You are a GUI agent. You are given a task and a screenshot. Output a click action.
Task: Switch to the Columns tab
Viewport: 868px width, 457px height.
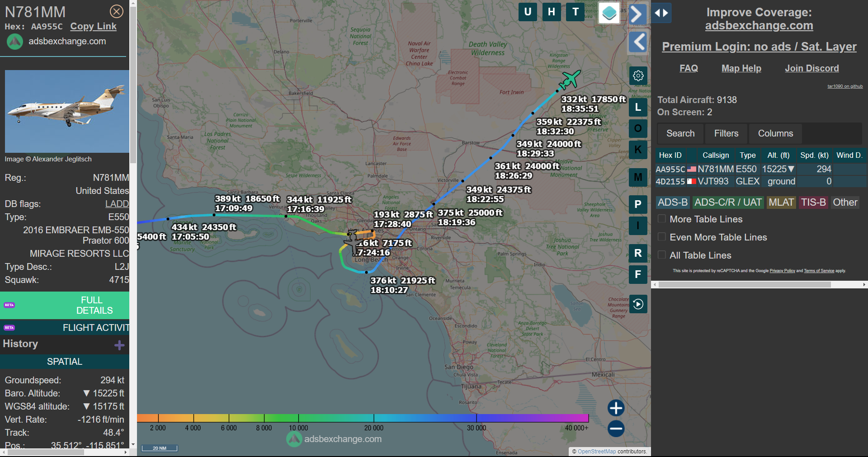pyautogui.click(x=775, y=133)
